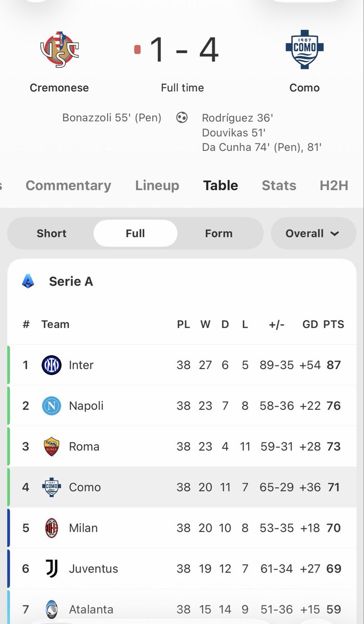Open the Commentary tab
Image resolution: width=364 pixels, height=624 pixels.
pyautogui.click(x=68, y=186)
